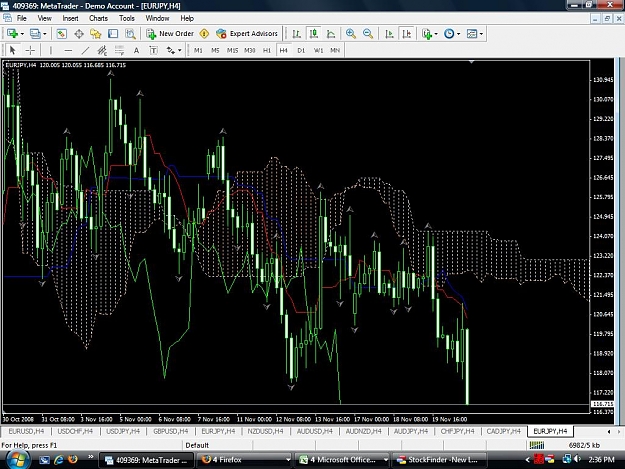
Task: Toggle the active H4 timeframe button
Action: (x=283, y=50)
